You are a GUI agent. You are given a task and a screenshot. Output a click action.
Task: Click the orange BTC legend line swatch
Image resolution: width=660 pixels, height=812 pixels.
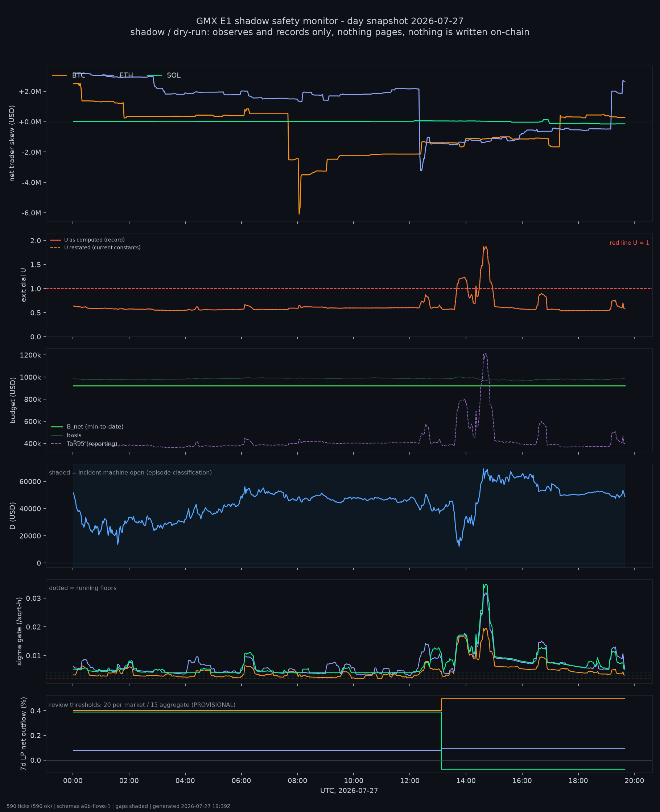pyautogui.click(x=59, y=75)
